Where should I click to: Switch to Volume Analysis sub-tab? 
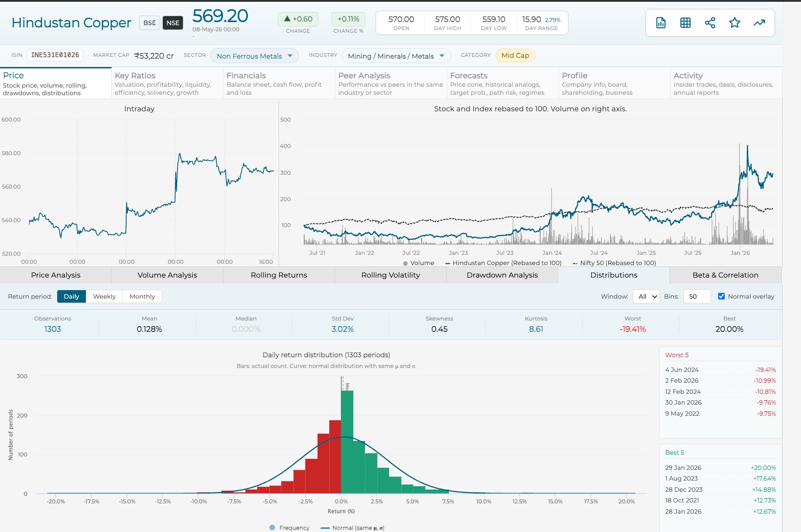point(167,275)
